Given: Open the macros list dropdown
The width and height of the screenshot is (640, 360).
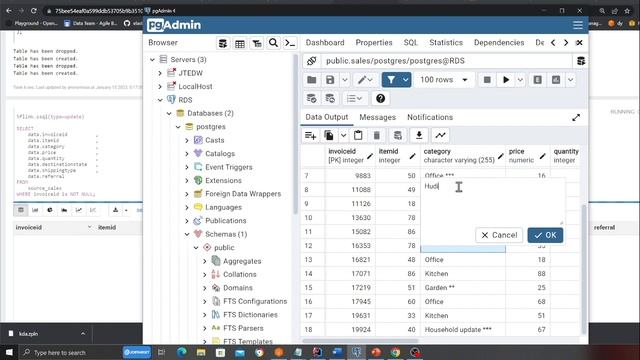Looking at the screenshot, I should [354, 99].
